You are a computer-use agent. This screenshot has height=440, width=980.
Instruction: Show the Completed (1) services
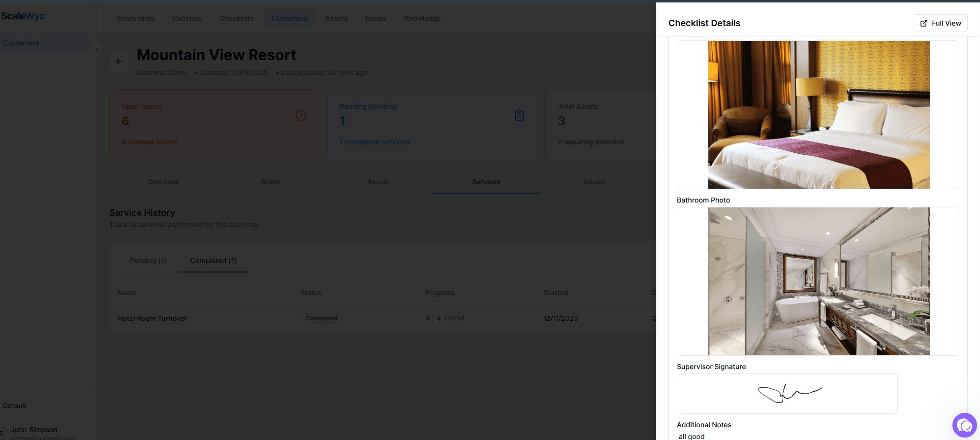214,261
